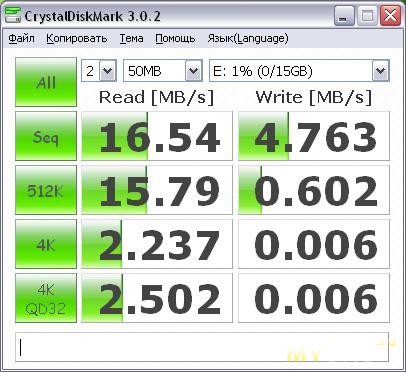
Task: Start the 4K QD32 test
Action: [x=46, y=298]
